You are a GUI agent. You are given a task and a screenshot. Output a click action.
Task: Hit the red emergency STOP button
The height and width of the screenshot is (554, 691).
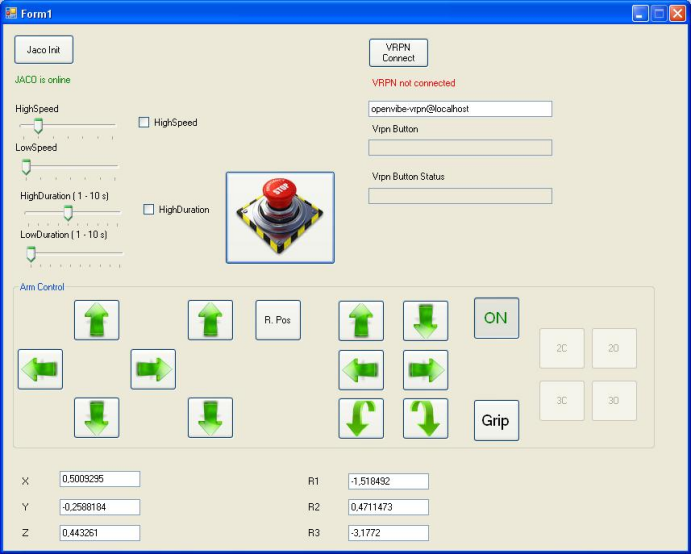pyautogui.click(x=280, y=218)
